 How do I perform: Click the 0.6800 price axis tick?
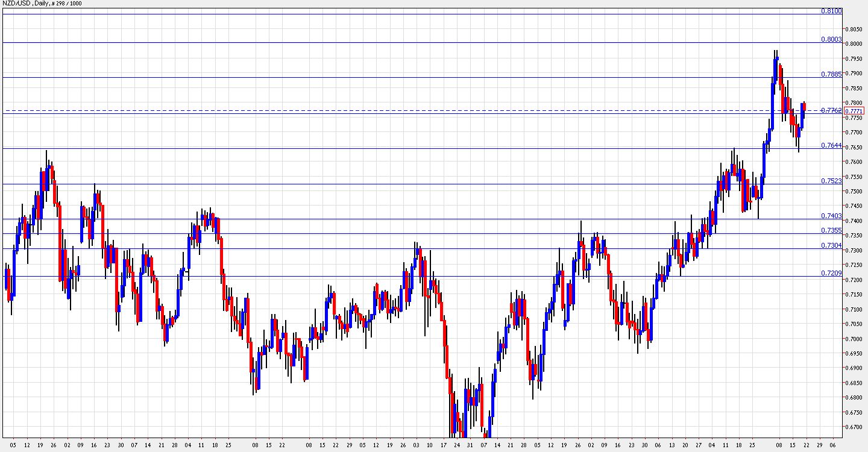[854, 398]
